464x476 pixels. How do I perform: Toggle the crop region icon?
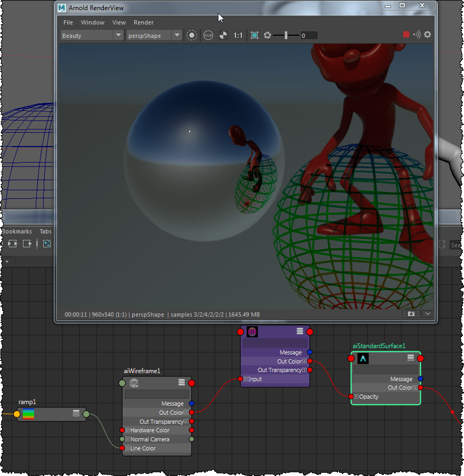(x=255, y=35)
